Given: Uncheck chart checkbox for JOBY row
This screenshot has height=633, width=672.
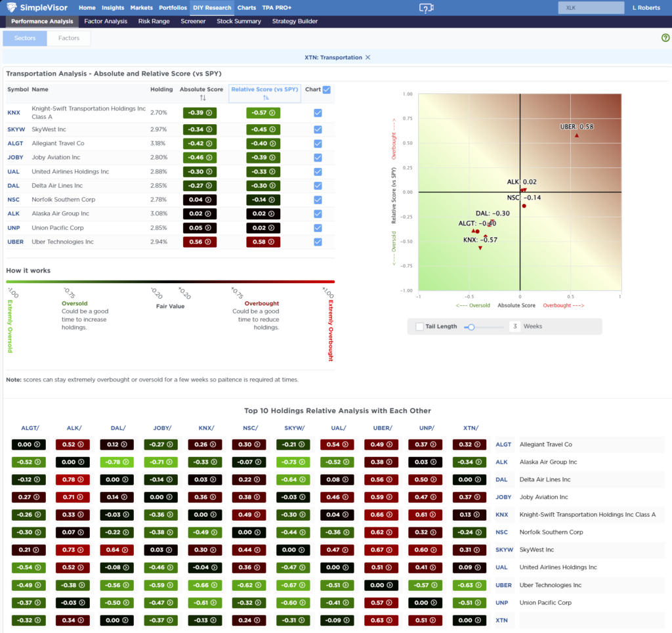Looking at the screenshot, I should 318,158.
